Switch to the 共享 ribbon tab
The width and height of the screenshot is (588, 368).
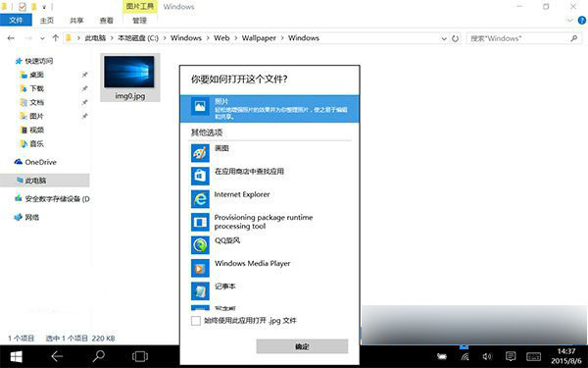pyautogui.click(x=76, y=21)
